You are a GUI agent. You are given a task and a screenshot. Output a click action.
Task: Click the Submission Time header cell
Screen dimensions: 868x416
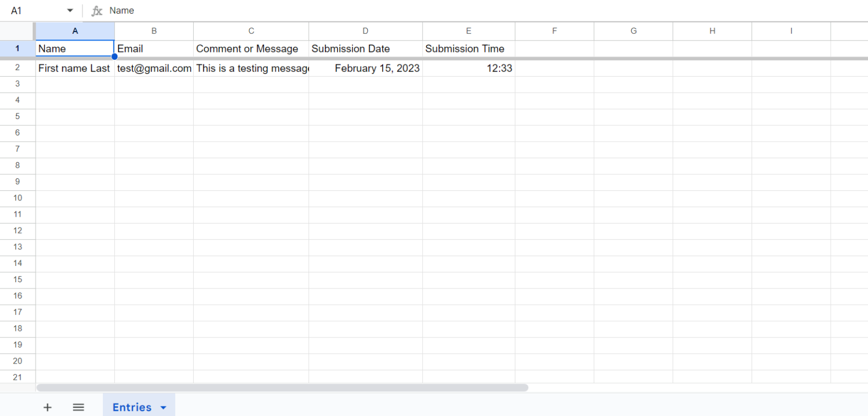(x=468, y=49)
